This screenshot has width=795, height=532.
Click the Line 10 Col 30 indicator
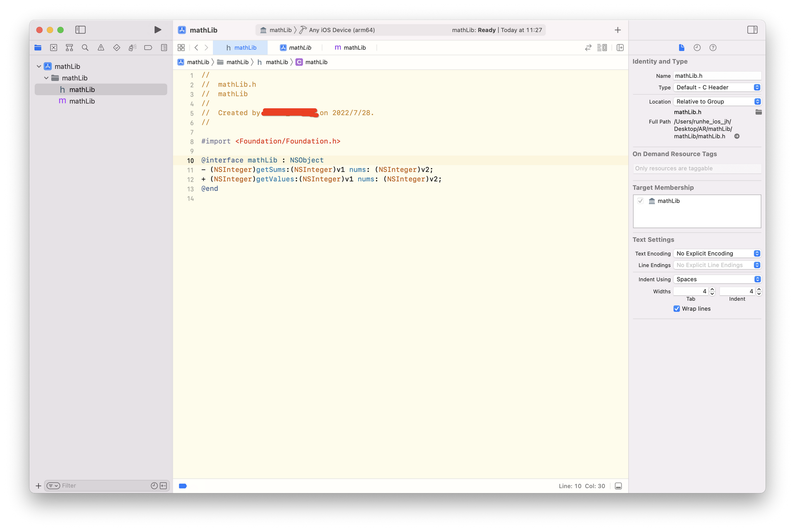[582, 486]
